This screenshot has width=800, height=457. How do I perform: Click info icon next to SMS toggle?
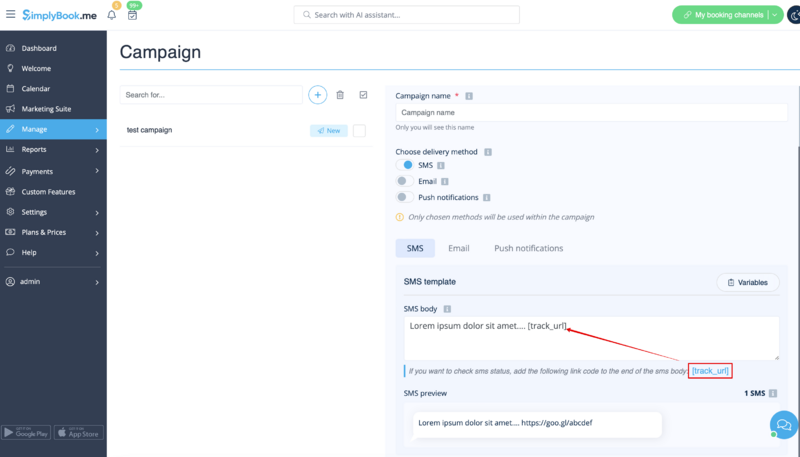[x=441, y=165]
